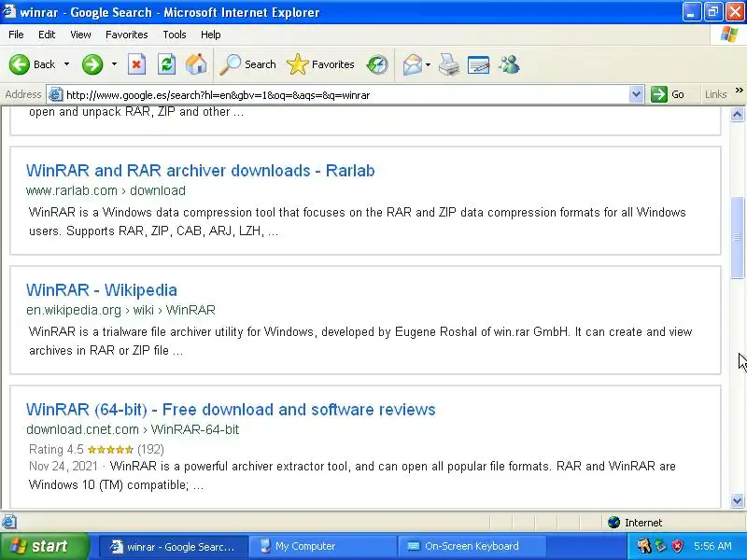Open WinRAR and RAR archiver downloads link
The width and height of the screenshot is (747, 560).
coord(201,171)
